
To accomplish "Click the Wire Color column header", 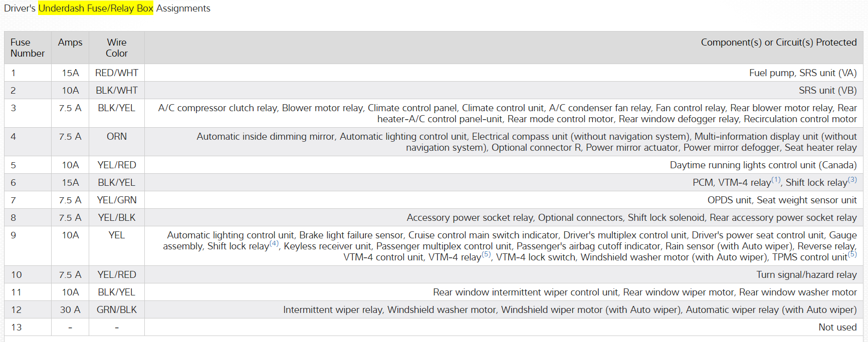I will click(x=117, y=48).
